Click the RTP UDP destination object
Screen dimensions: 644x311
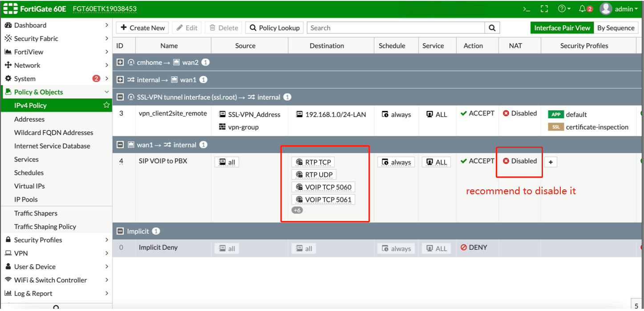314,175
